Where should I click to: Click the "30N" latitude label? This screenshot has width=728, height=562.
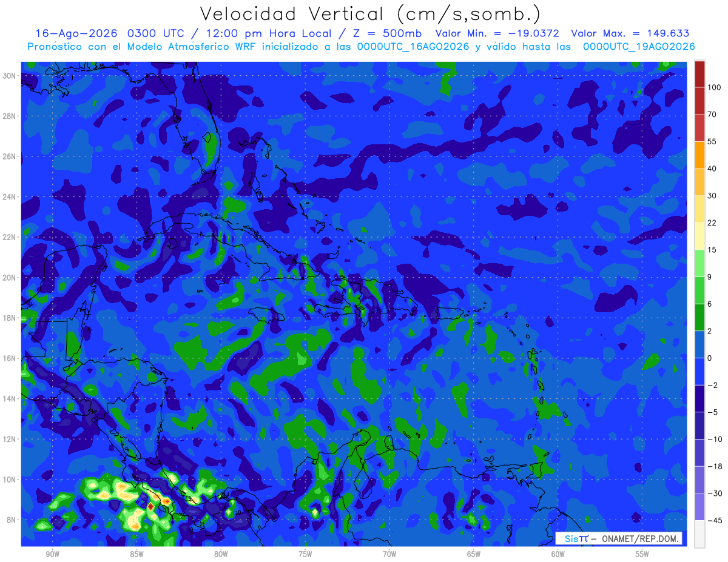[x=10, y=76]
